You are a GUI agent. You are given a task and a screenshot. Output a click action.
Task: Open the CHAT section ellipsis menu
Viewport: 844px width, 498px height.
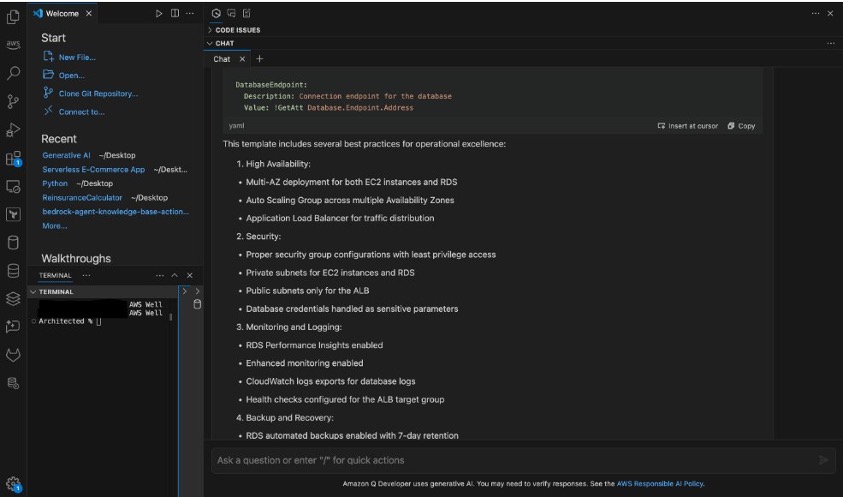click(x=831, y=43)
